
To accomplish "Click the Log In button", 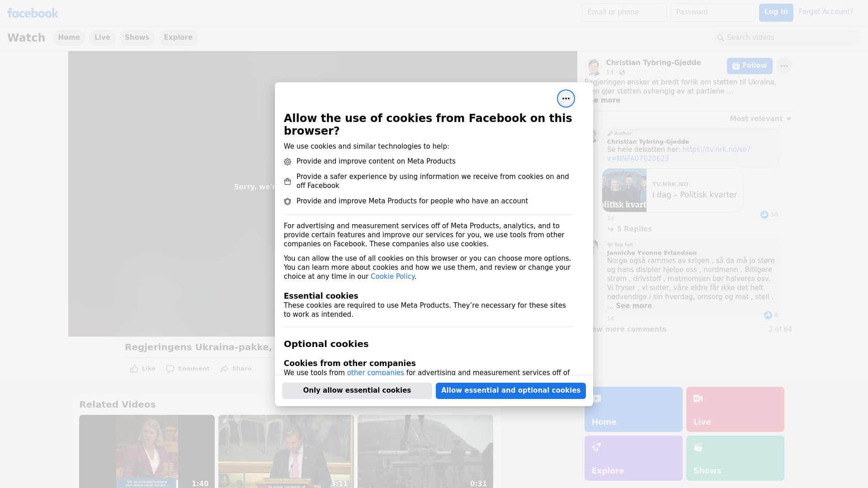I will (776, 13).
